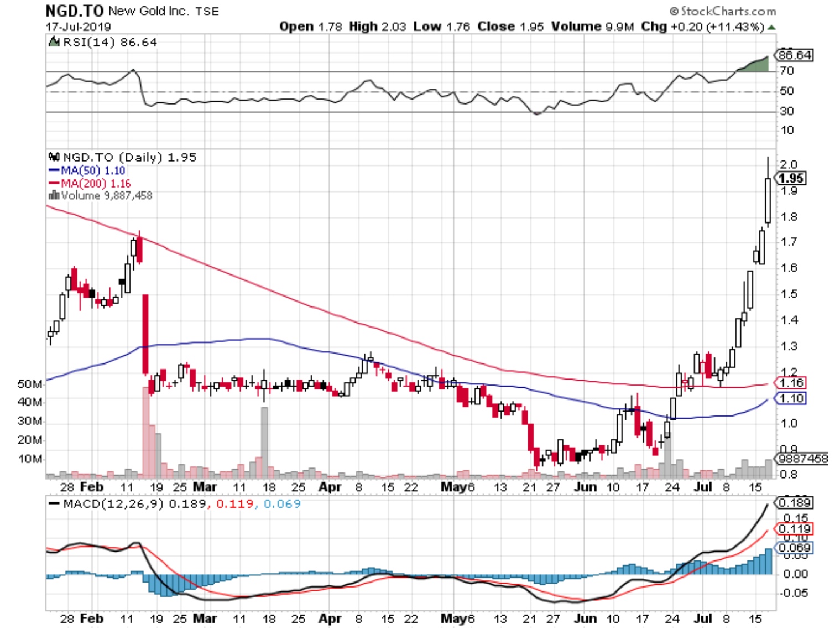Click the Low 1.76 value in header
This screenshot has height=634, width=840.
point(441,27)
